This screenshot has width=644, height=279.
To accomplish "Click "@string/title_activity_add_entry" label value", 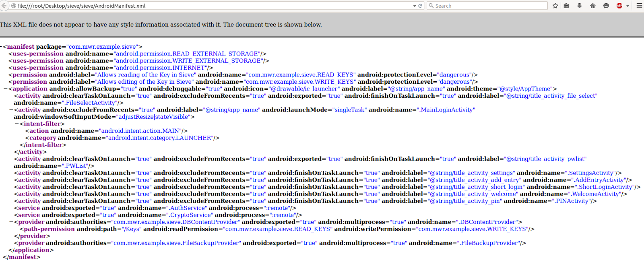I will click(x=475, y=180).
